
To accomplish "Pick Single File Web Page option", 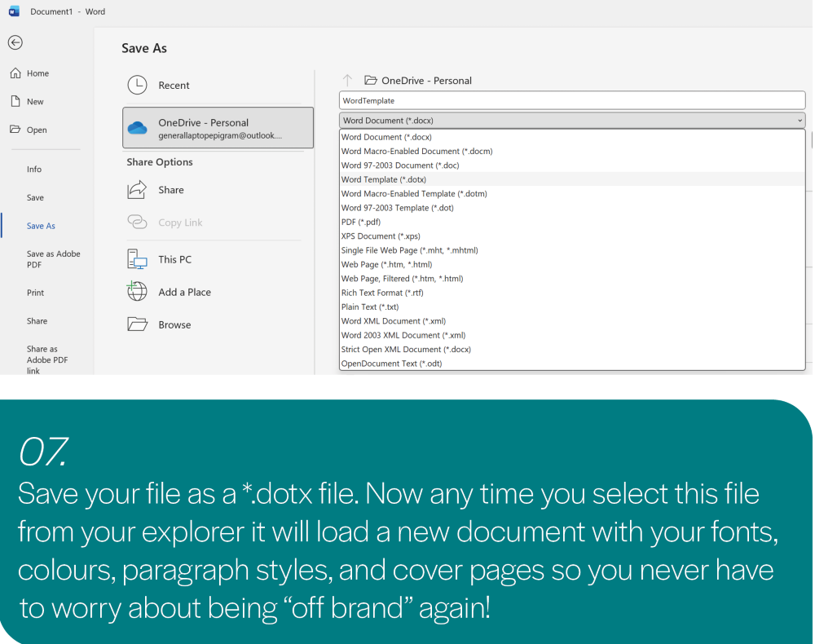I will tap(572, 250).
